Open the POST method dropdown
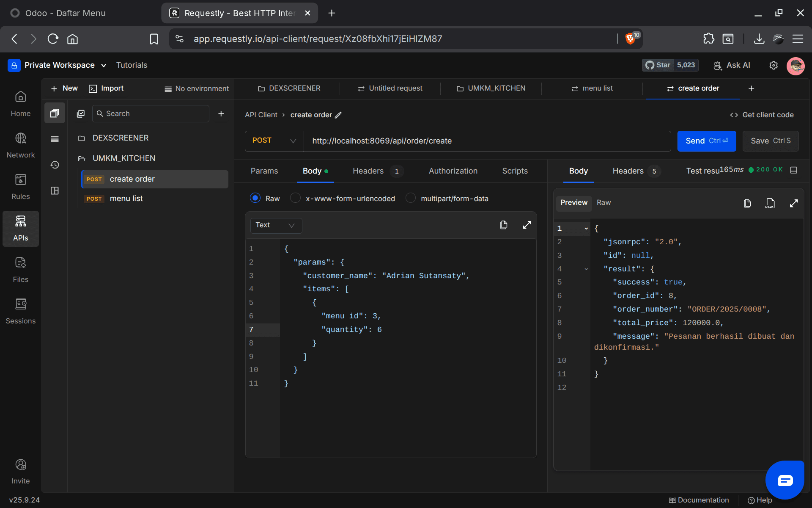The width and height of the screenshot is (812, 508). (x=274, y=141)
